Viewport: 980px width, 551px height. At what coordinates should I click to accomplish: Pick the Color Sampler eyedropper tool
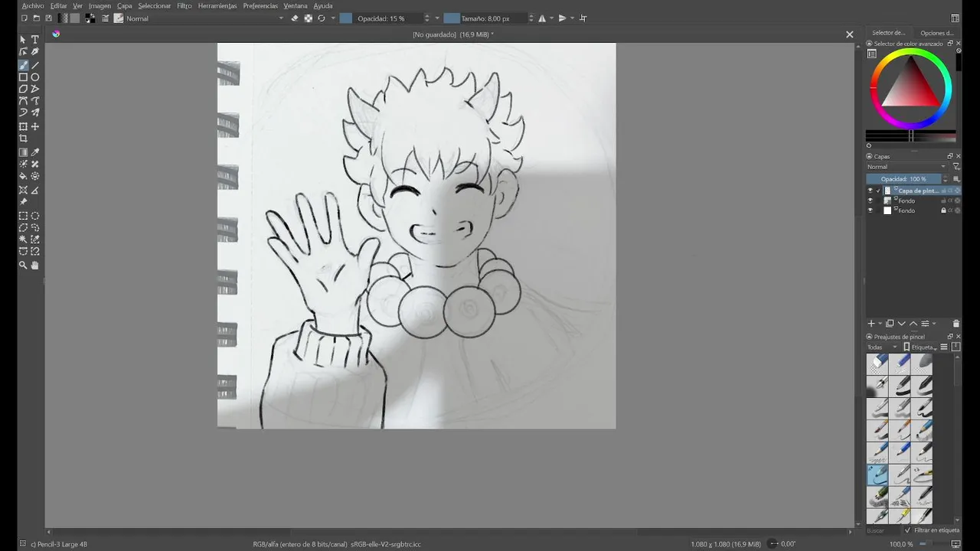pos(35,152)
